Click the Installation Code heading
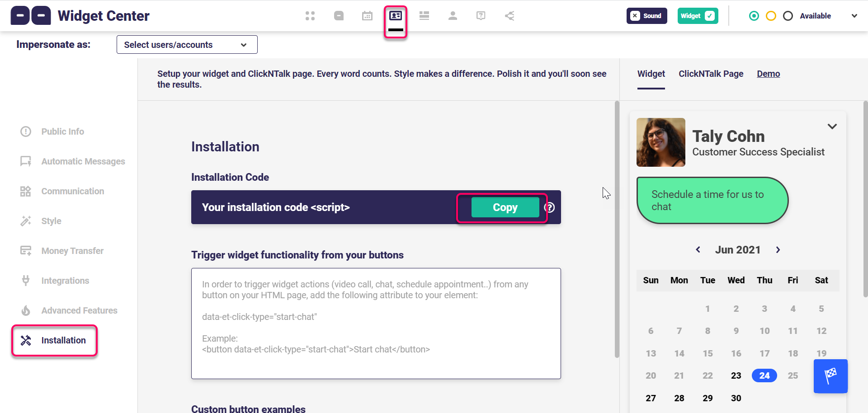 coord(230,177)
